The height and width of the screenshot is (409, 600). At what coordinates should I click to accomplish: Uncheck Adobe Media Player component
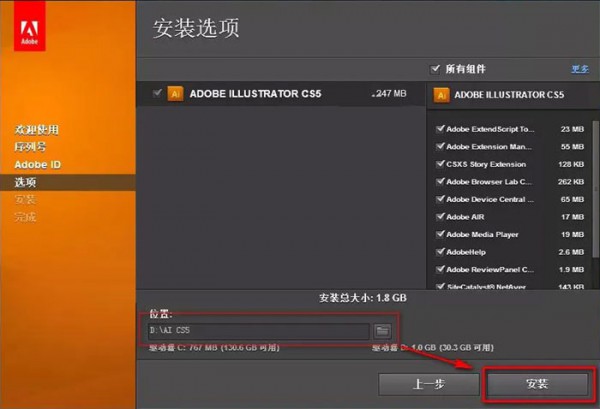click(440, 235)
